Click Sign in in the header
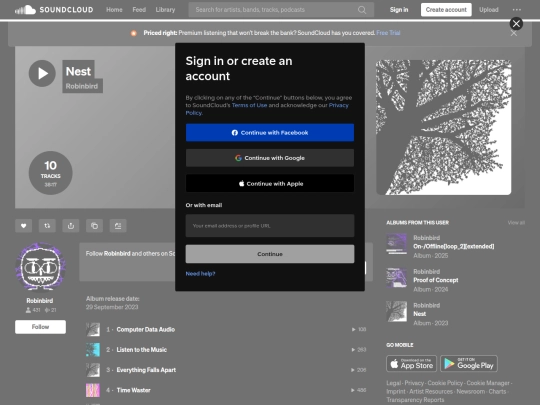Viewport: 540px width, 405px height. 399,10
